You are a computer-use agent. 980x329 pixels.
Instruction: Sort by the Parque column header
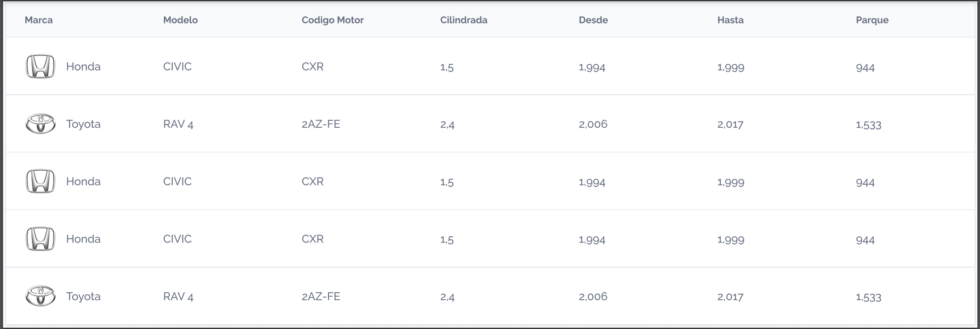pyautogui.click(x=872, y=20)
